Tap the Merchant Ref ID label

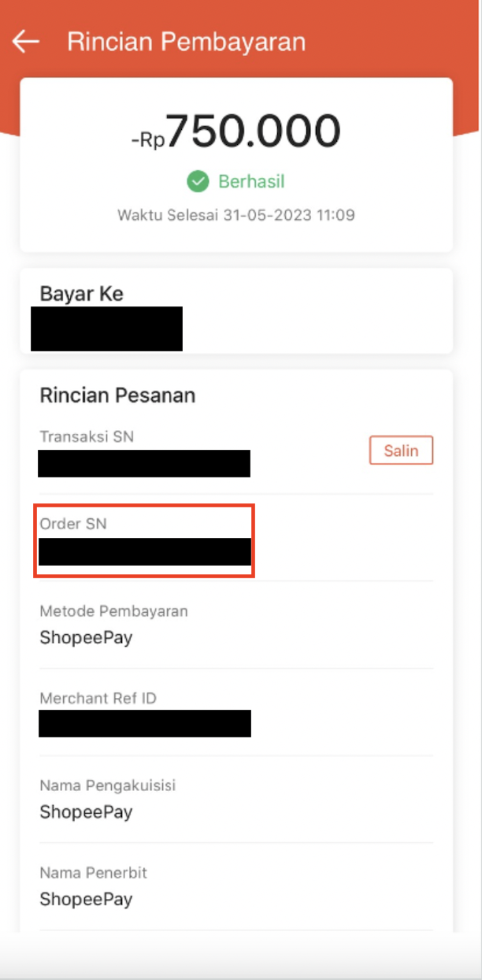click(x=104, y=698)
